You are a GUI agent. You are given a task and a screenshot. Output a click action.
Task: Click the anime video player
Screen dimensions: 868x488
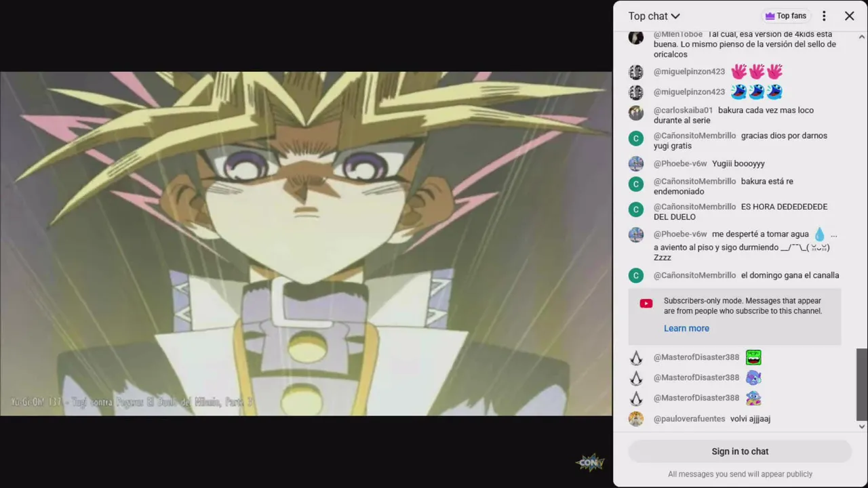coord(306,243)
